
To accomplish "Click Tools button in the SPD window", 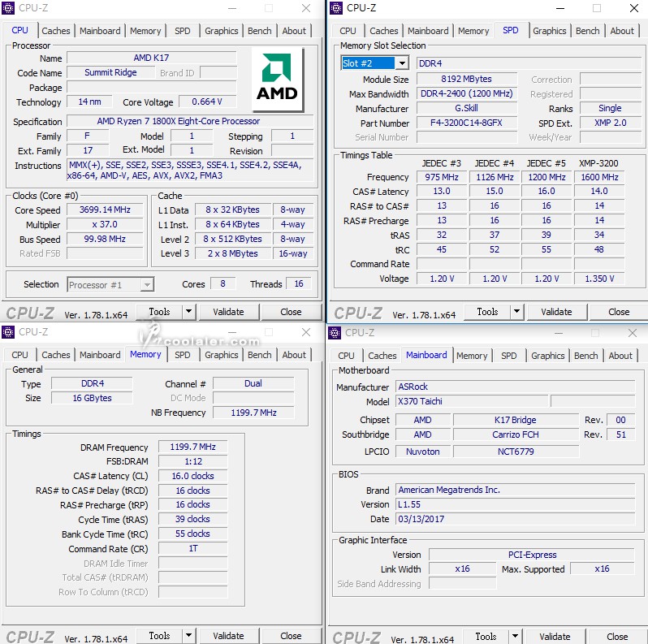I will 488,312.
